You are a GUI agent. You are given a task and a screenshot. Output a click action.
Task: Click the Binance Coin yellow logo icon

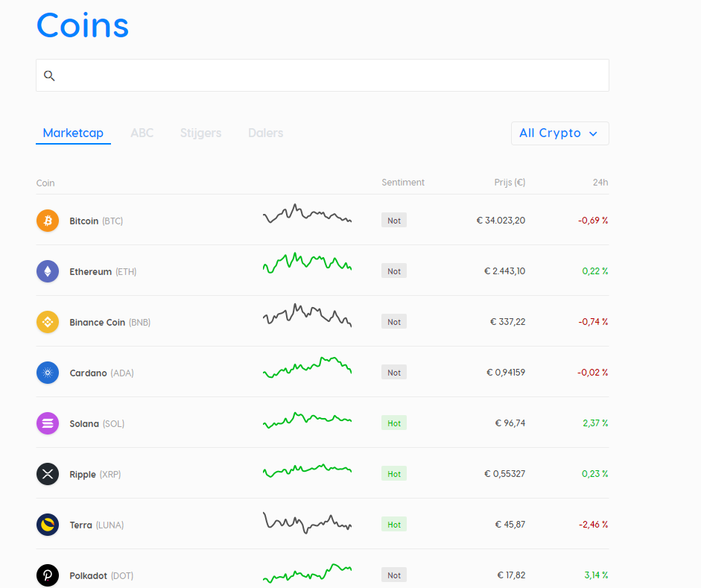[x=48, y=322]
